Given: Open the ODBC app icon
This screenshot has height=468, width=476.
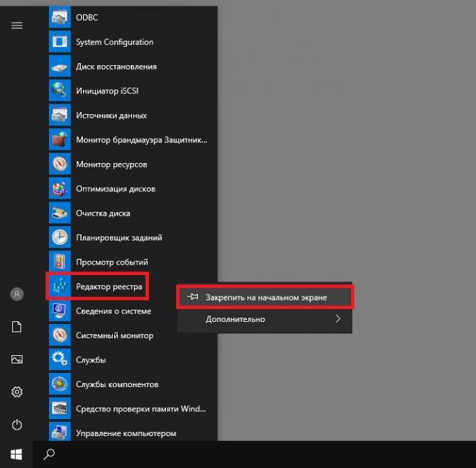Looking at the screenshot, I should (x=60, y=17).
